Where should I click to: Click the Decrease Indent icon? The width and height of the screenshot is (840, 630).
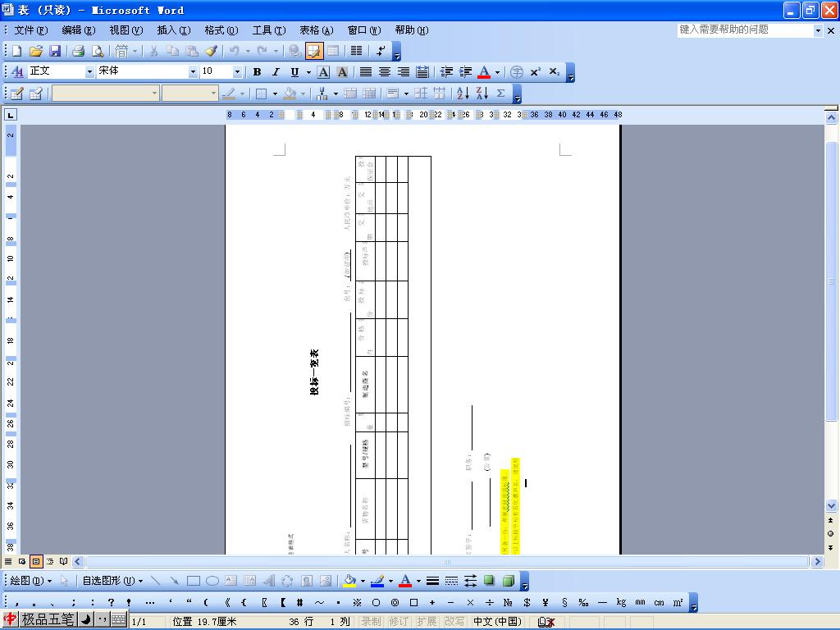click(x=446, y=72)
